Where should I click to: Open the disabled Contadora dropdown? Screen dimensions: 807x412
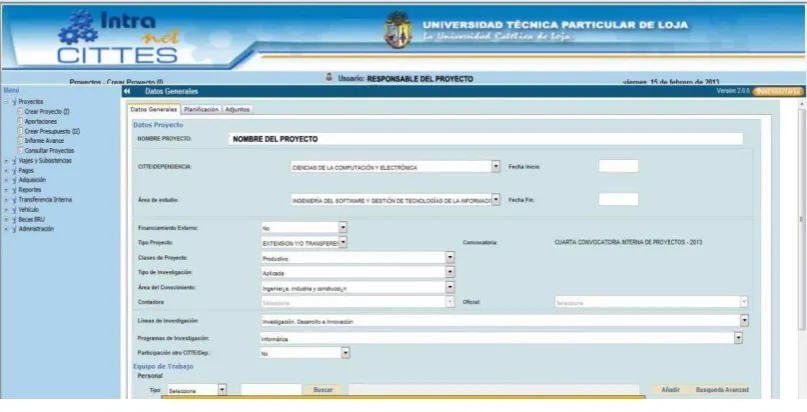click(x=450, y=302)
